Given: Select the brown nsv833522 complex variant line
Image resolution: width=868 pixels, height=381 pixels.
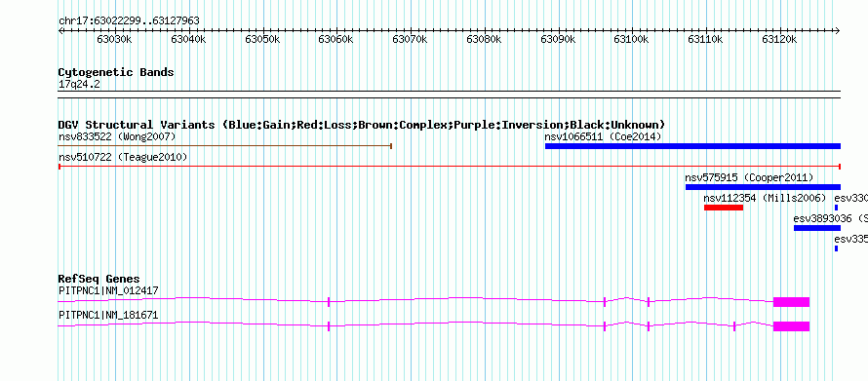Looking at the screenshot, I should 224,146.
